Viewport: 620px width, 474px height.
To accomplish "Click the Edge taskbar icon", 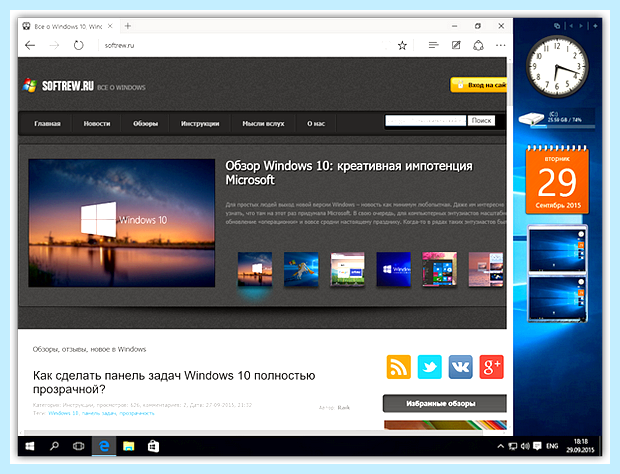I will point(104,446).
